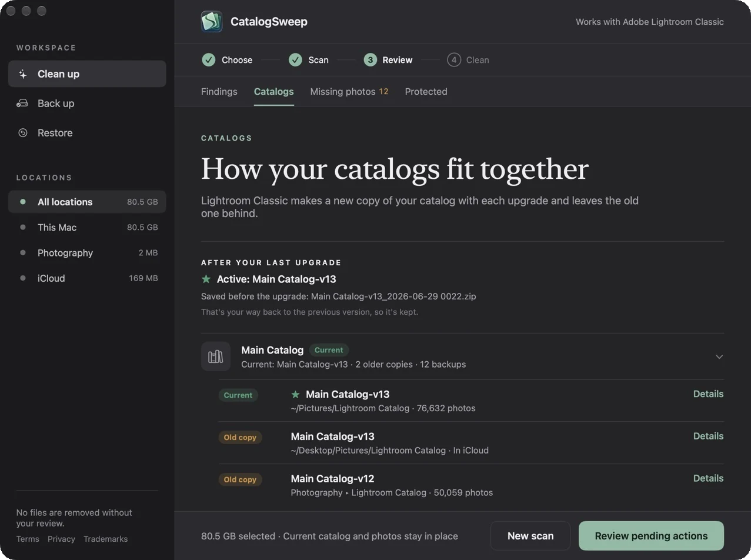
Task: Open Back up in the workspace sidebar
Action: click(87, 104)
